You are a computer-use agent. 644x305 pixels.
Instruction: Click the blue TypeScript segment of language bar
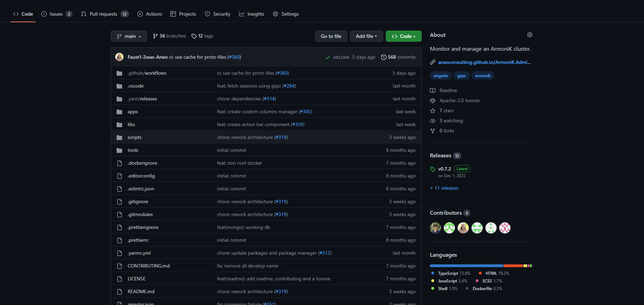tap(466, 266)
